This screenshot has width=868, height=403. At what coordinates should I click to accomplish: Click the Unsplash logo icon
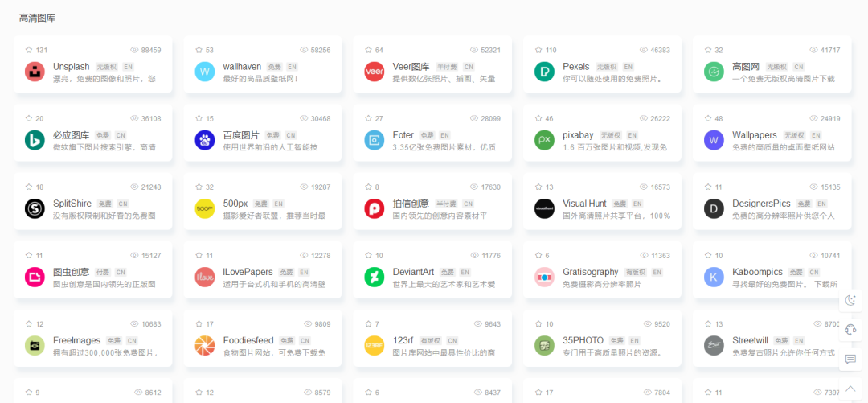point(35,72)
